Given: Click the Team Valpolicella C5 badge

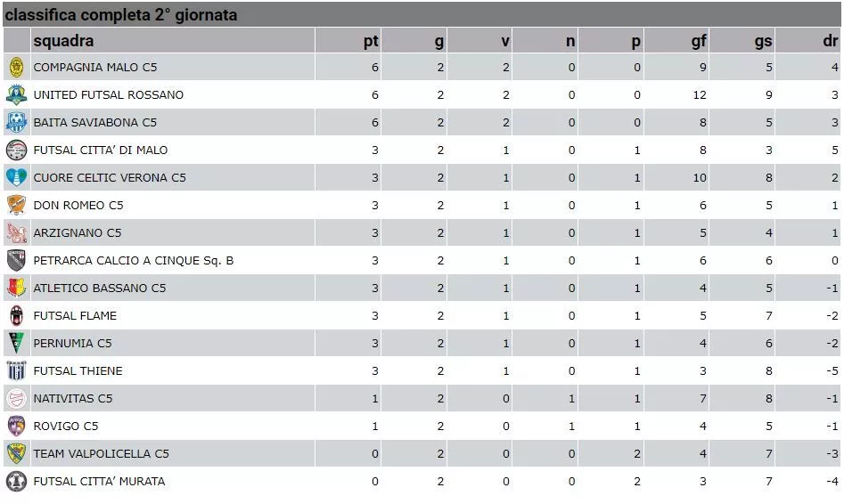Looking at the screenshot, I should (17, 453).
